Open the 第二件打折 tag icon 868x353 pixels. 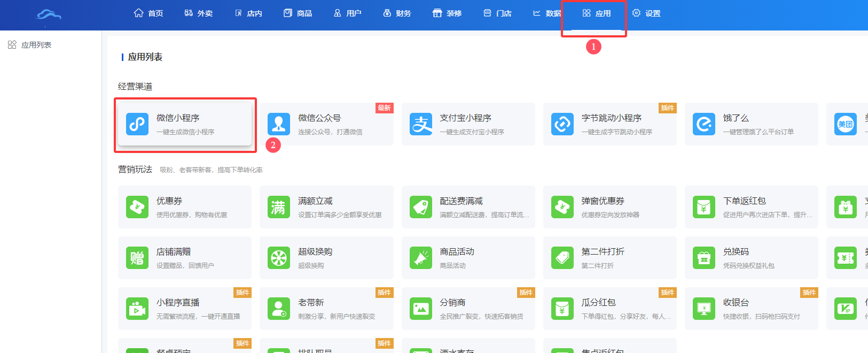[562, 258]
